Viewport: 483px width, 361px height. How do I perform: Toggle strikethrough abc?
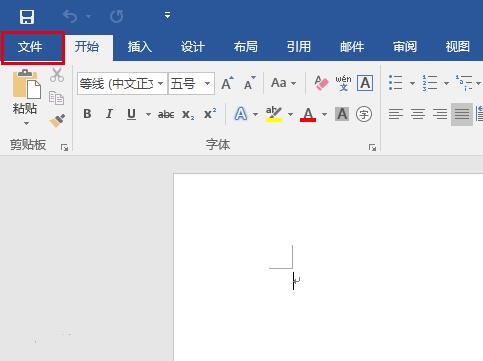pos(166,114)
